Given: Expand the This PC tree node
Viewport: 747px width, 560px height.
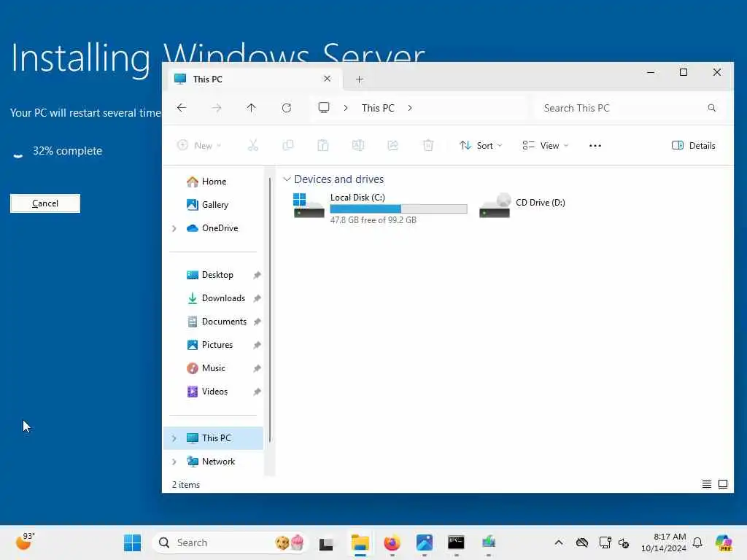Looking at the screenshot, I should [174, 438].
